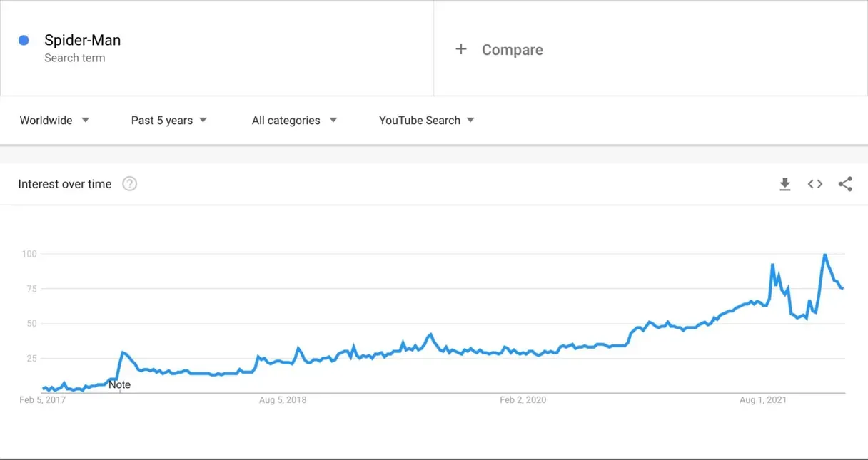Viewport: 868px width, 460px height.
Task: Download the interest over time data
Action: [x=785, y=185]
